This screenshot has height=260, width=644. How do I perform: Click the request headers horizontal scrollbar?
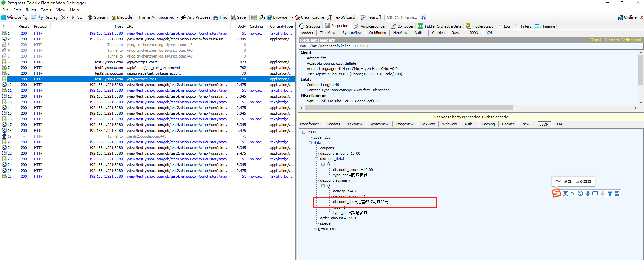(x=409, y=108)
